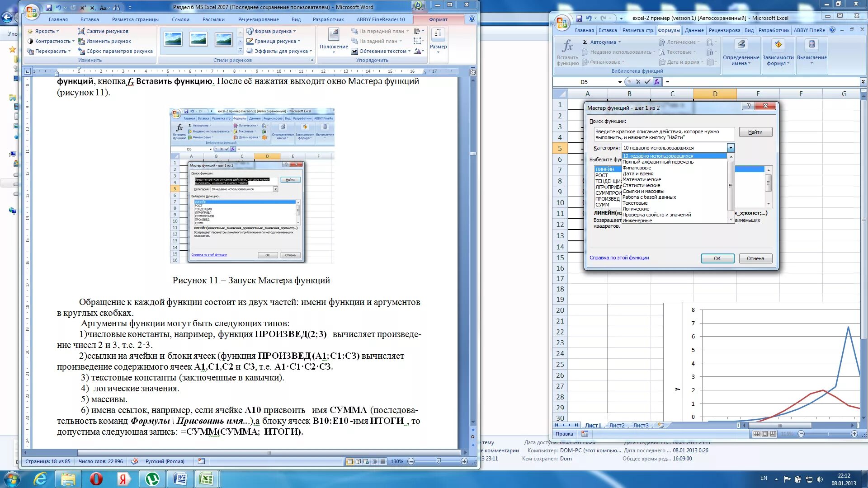This screenshot has height=488, width=868.
Task: Click Word zoom in plus button
Action: pos(464,461)
